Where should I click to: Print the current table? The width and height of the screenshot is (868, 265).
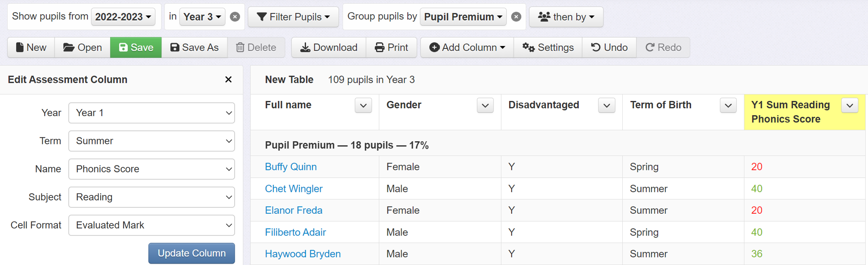click(391, 48)
